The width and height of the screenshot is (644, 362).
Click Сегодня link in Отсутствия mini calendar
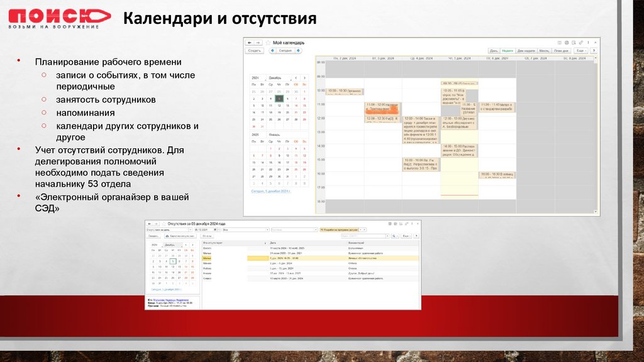(x=166, y=289)
